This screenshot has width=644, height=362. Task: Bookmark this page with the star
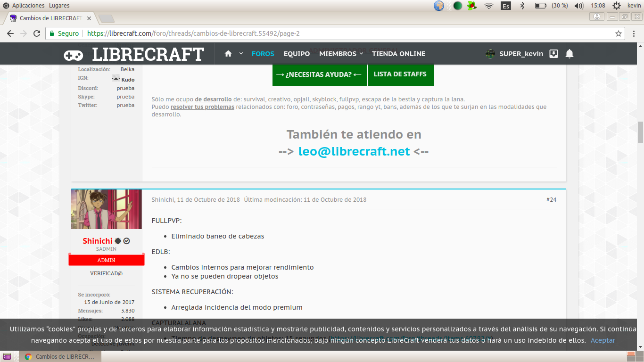pyautogui.click(x=619, y=33)
